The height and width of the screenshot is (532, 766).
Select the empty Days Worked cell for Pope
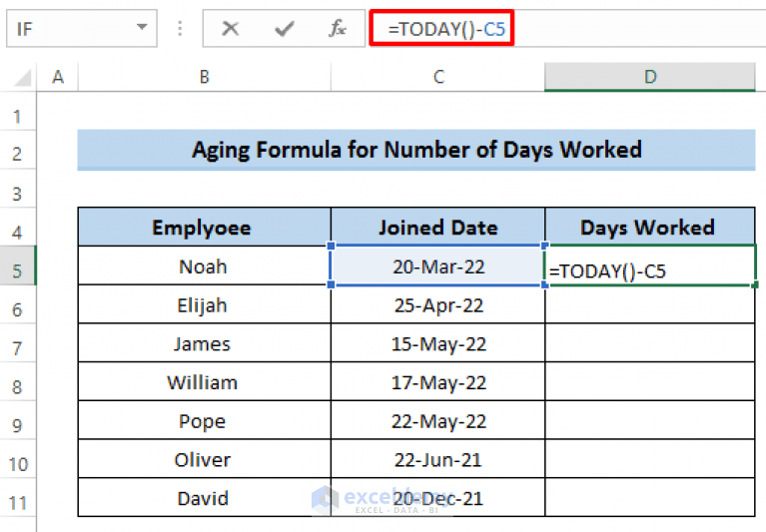point(650,421)
